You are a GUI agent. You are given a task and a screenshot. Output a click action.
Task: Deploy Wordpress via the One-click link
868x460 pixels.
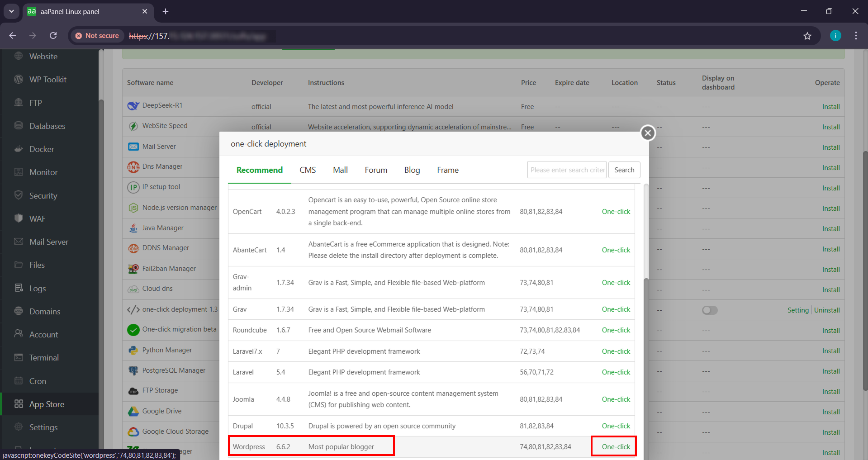[x=616, y=446]
